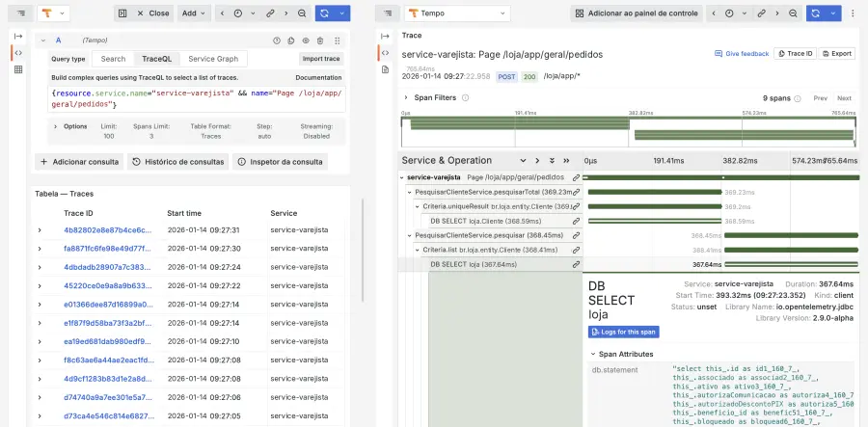This screenshot has height=427, width=868.
Task: Export the trace
Action: tap(836, 54)
